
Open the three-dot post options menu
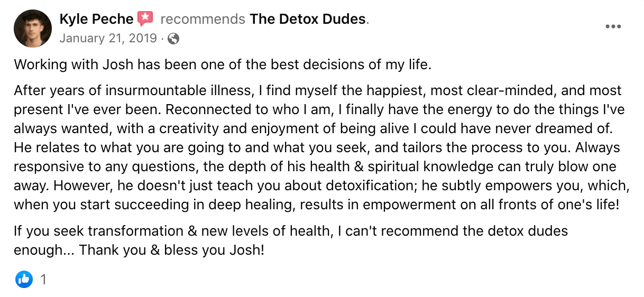pyautogui.click(x=613, y=27)
